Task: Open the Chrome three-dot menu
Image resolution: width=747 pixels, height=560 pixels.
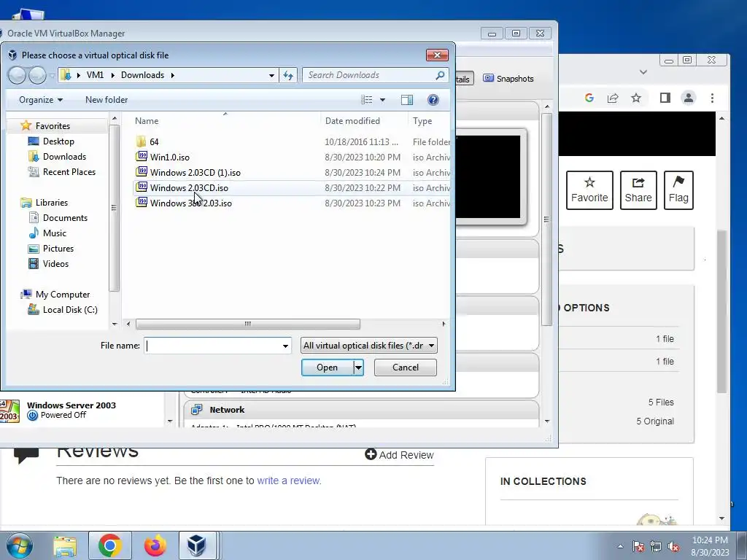Action: tap(712, 98)
